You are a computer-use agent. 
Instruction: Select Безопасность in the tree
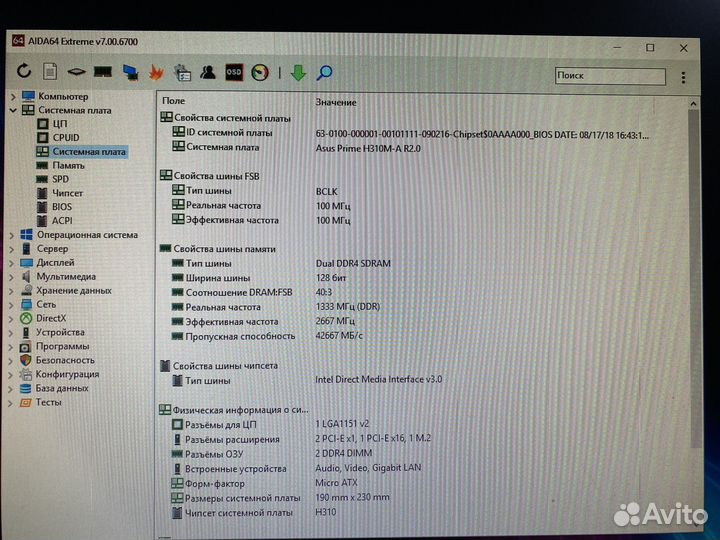coord(65,360)
